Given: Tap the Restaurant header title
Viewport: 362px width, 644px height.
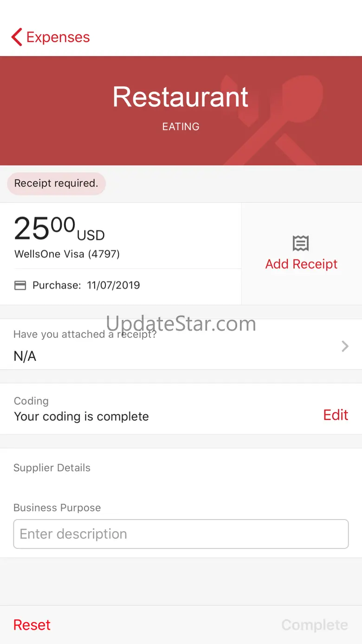Looking at the screenshot, I should click(181, 97).
